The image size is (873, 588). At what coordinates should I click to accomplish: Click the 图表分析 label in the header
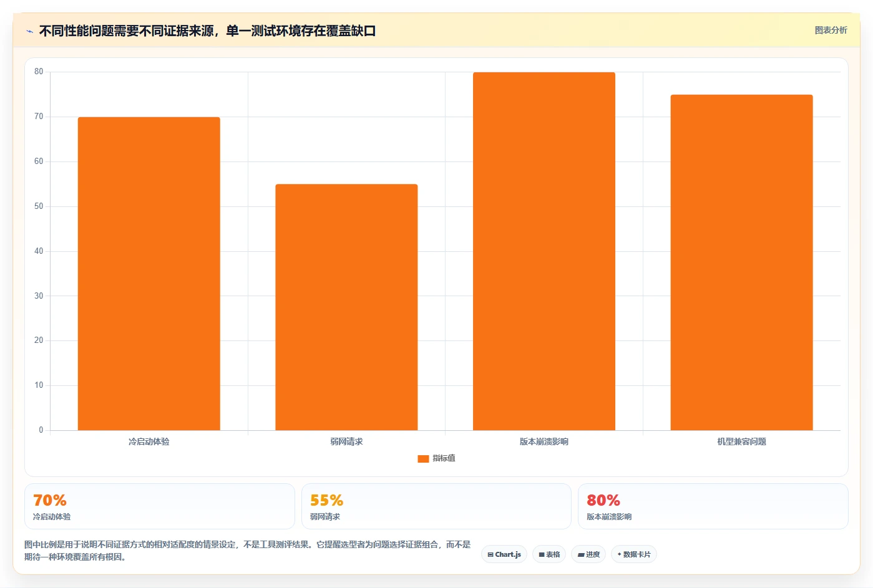pos(831,30)
